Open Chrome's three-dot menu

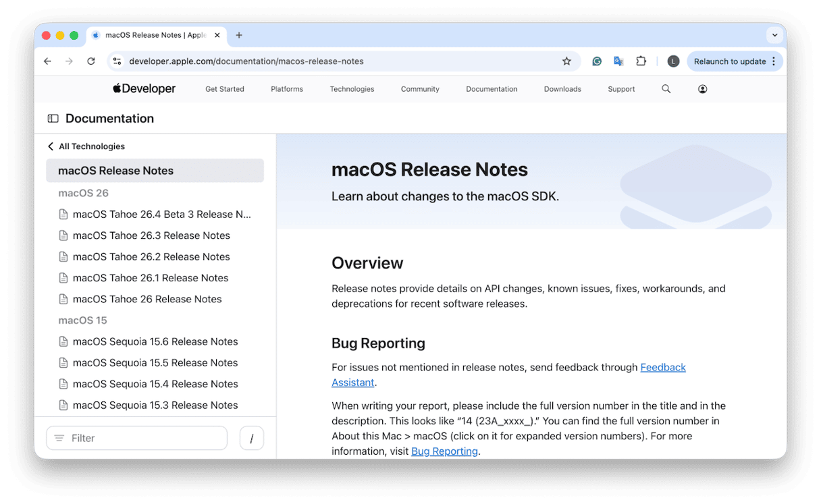(773, 61)
